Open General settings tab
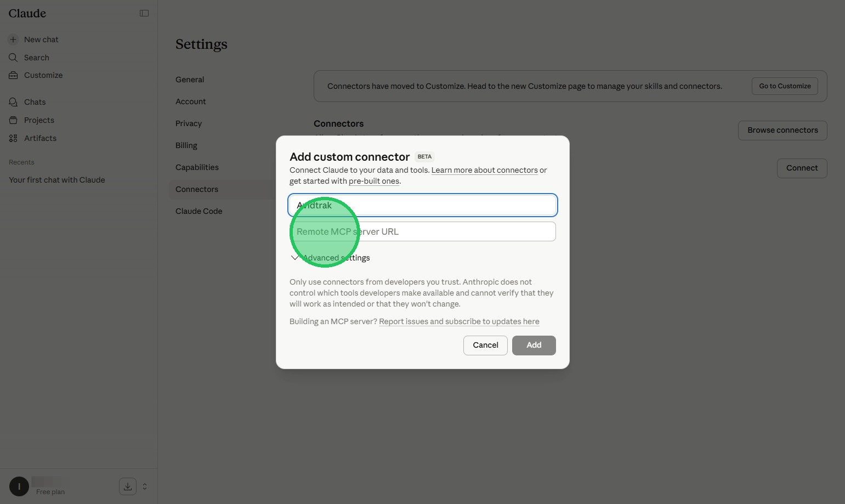845x504 pixels. pyautogui.click(x=190, y=80)
